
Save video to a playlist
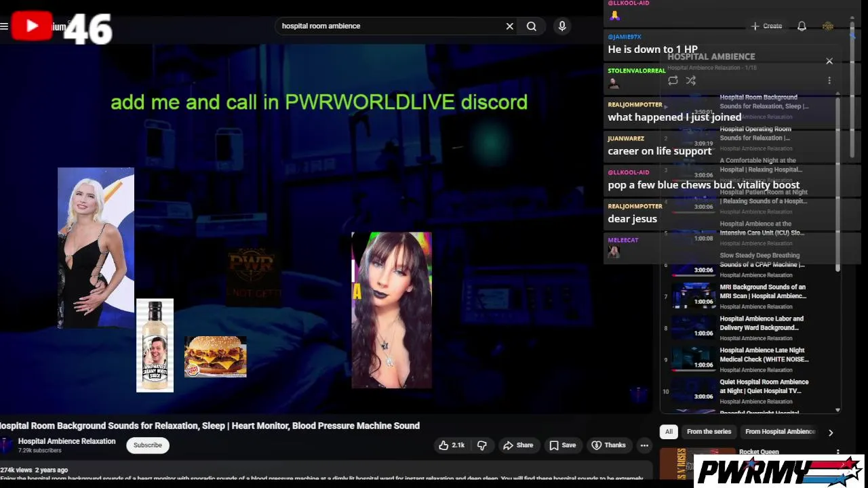(x=563, y=445)
